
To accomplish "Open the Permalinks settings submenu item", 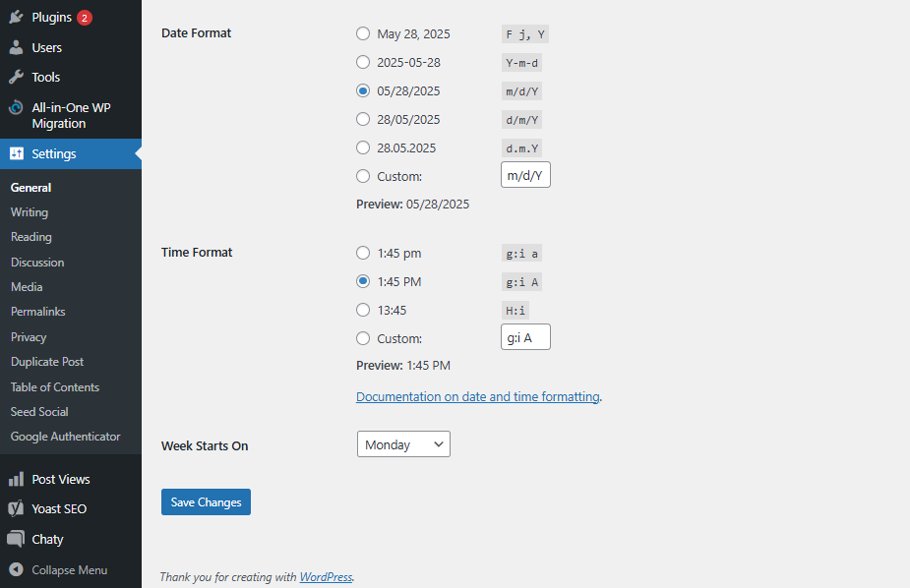I will [37, 312].
